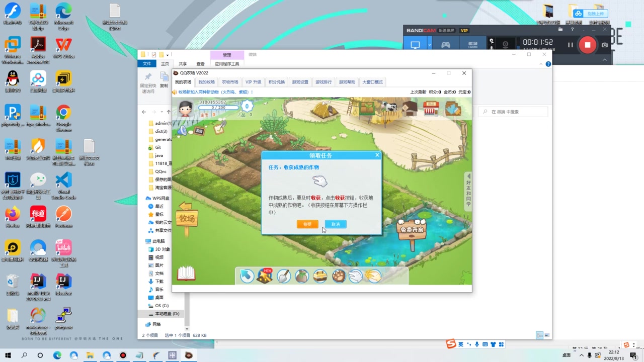Click the blue megaphone icon in farm
Viewport: 644px width, 362px height.
pyautogui.click(x=182, y=130)
